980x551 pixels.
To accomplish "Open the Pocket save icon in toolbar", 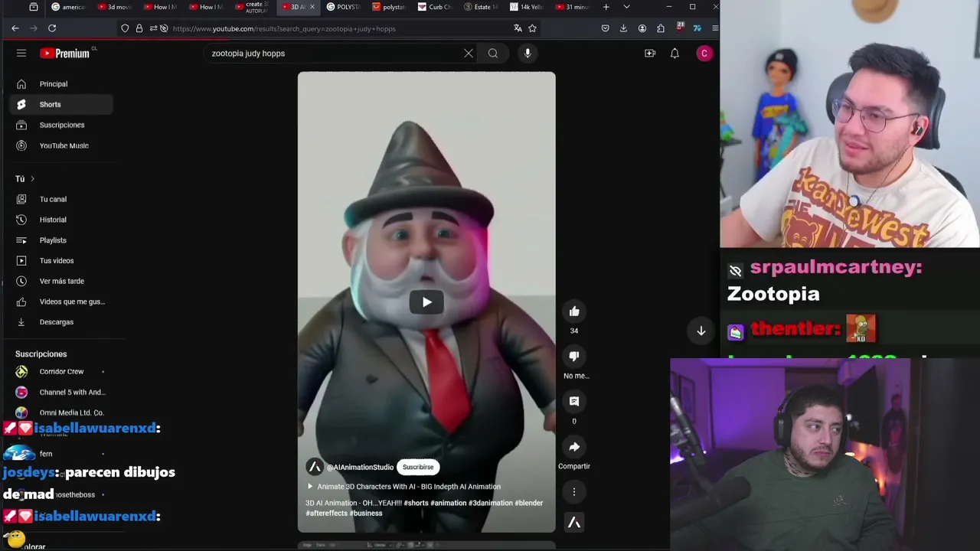I will tap(605, 28).
